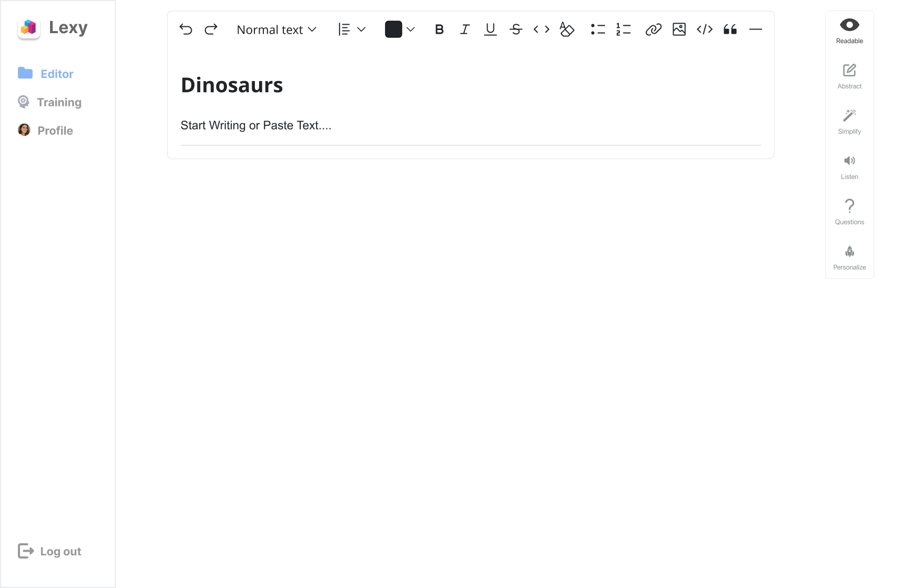This screenshot has width=910, height=588.
Task: Toggle bulleted list
Action: [x=598, y=29]
